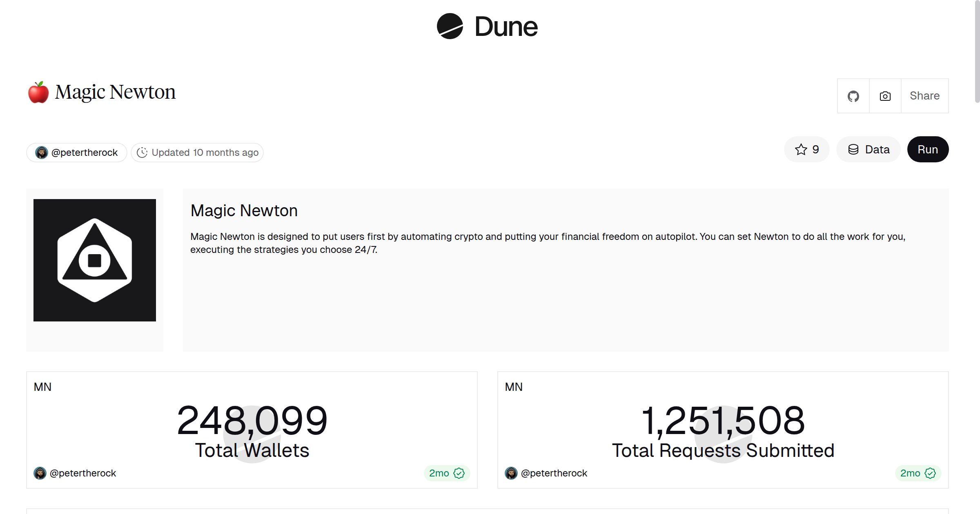980x514 pixels.
Task: Click the clock icon beside the update info
Action: 142,152
